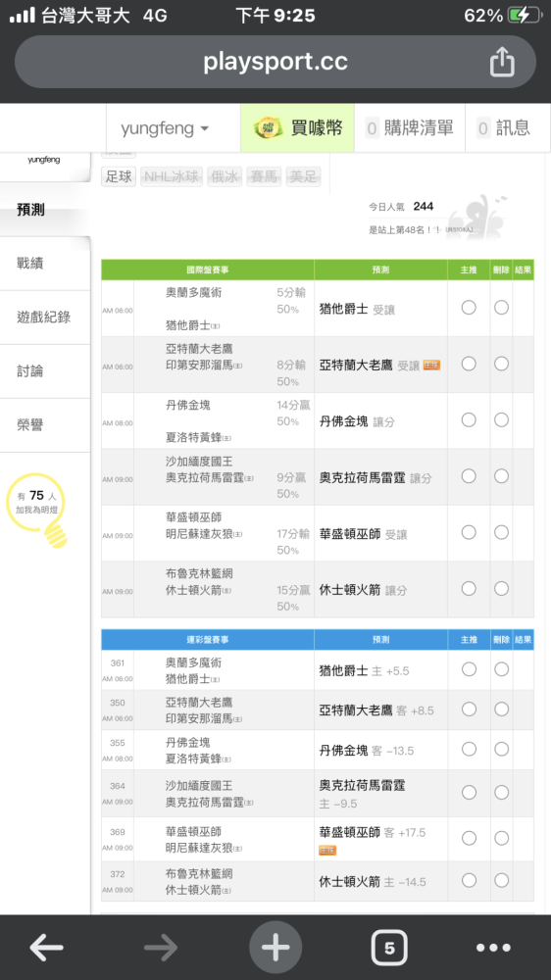Open 預測 in the sidebar
Image resolution: width=551 pixels, height=980 pixels.
(45, 210)
